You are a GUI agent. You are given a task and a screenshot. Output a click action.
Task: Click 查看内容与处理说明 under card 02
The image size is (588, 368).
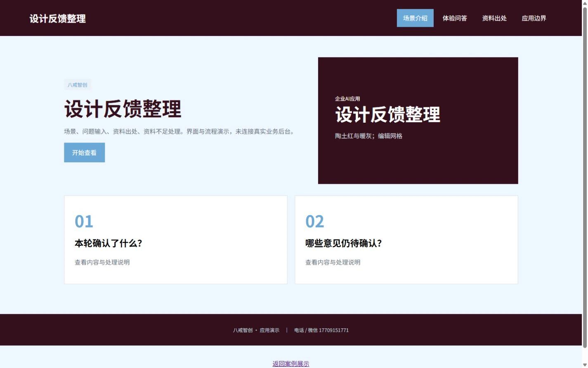click(x=333, y=262)
